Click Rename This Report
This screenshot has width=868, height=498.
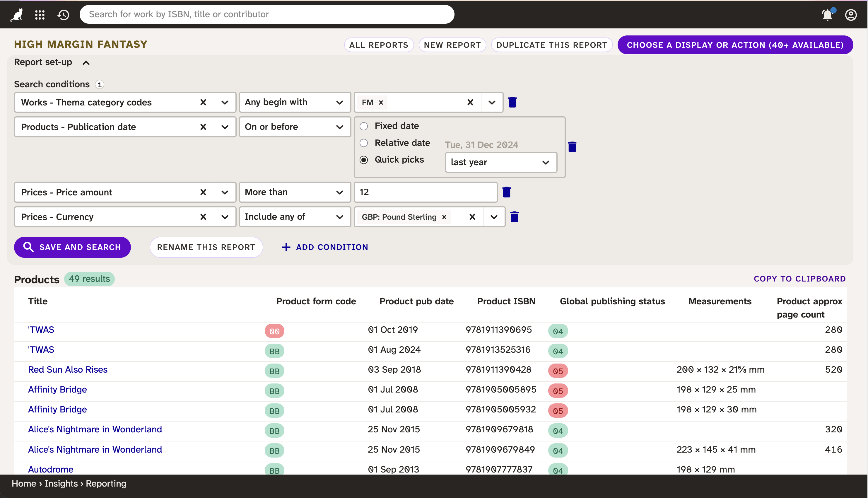pos(206,247)
